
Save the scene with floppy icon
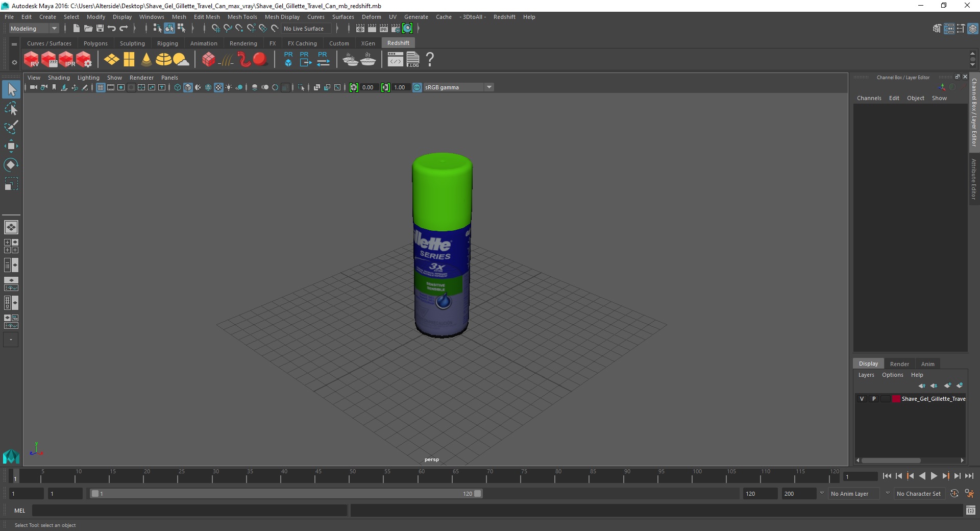click(100, 29)
